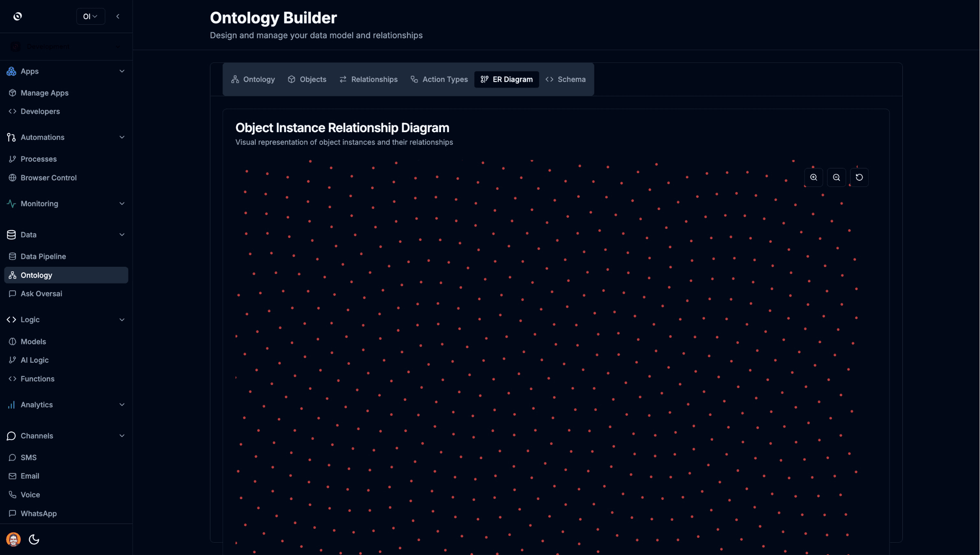
Task: Click the Processes icon in the sidebar
Action: tap(12, 159)
